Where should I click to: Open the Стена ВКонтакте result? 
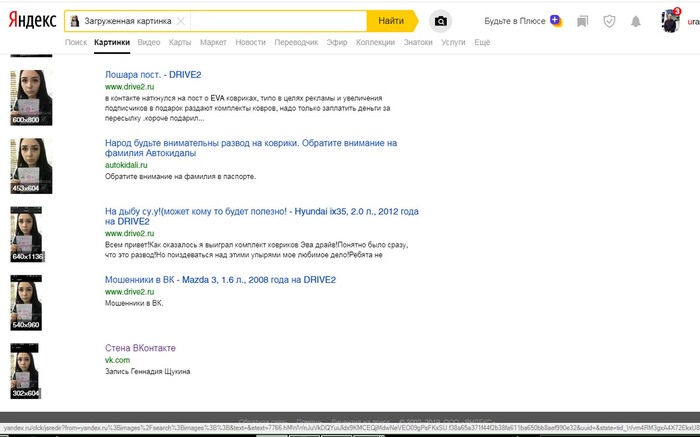point(140,348)
